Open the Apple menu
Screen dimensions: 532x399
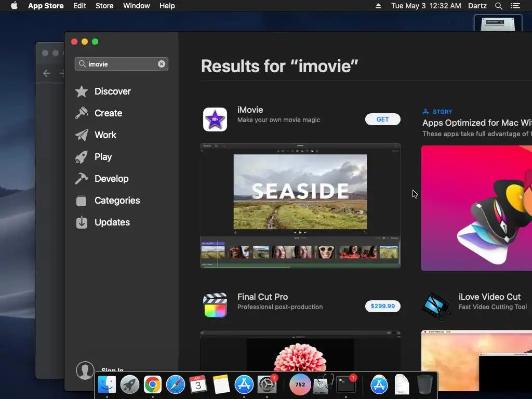tap(14, 5)
